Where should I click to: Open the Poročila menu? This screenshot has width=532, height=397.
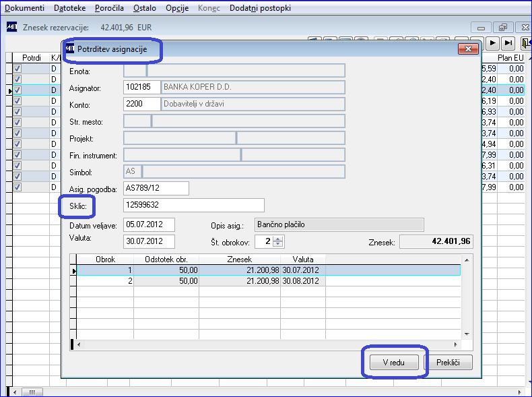click(x=109, y=8)
